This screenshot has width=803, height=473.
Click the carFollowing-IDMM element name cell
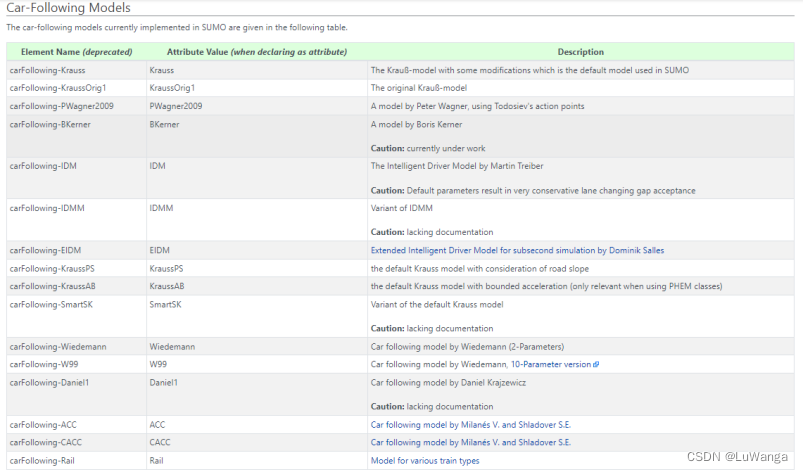(48, 207)
